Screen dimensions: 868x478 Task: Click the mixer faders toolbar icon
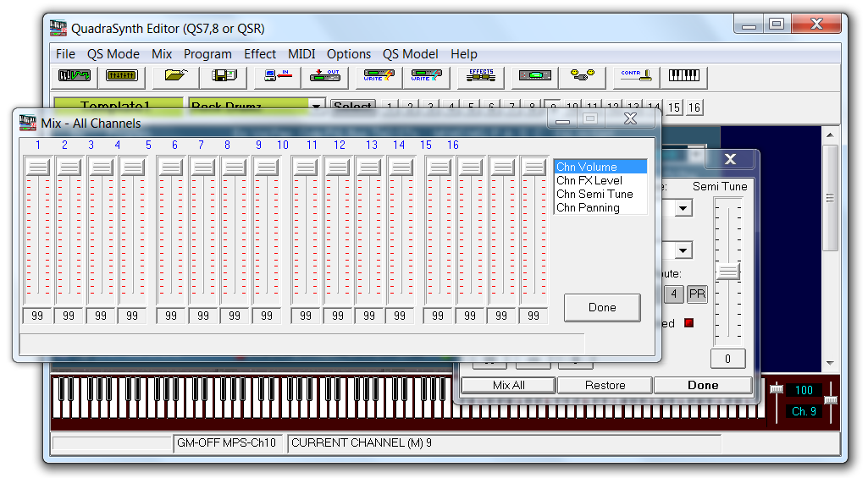(x=122, y=76)
